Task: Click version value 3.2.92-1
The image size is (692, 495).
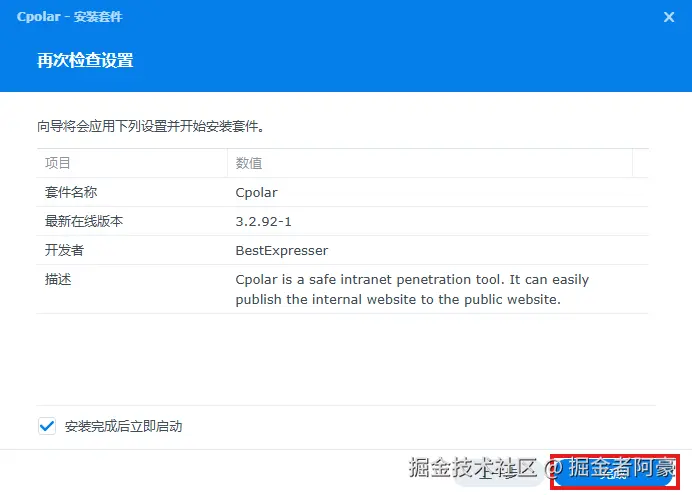Action: 263,221
